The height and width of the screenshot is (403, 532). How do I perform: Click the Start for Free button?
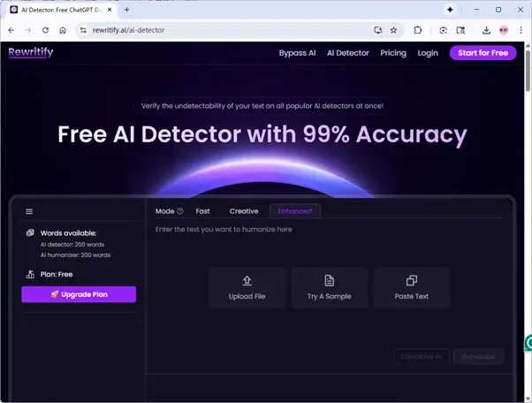(483, 53)
